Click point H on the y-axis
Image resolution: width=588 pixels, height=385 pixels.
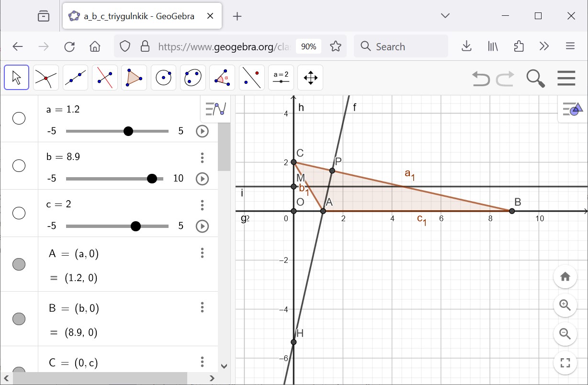pyautogui.click(x=294, y=342)
